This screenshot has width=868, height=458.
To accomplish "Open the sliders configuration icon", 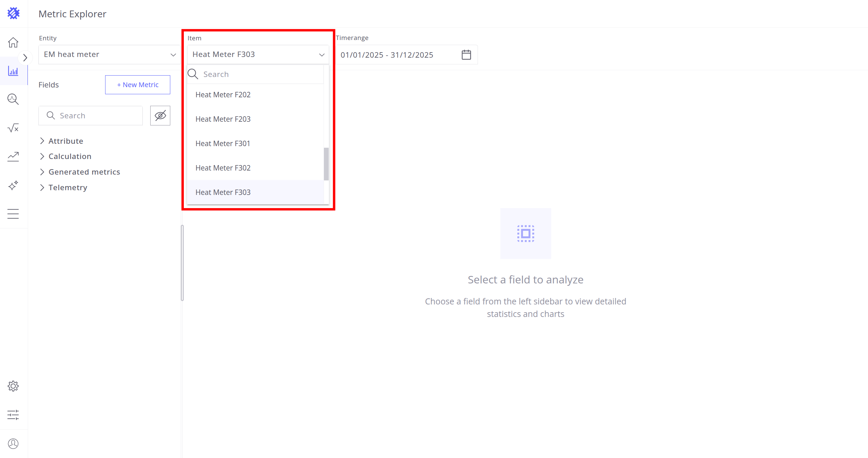I will click(x=13, y=415).
